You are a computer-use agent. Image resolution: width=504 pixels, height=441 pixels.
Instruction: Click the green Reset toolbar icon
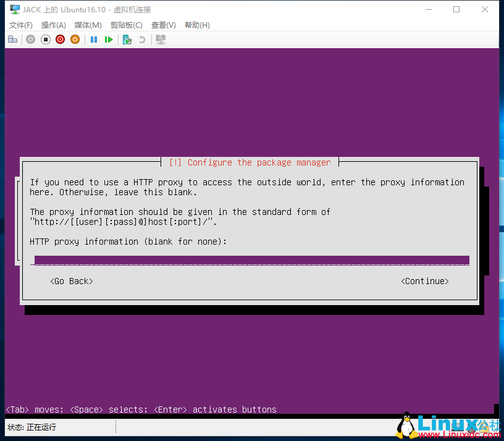(109, 39)
